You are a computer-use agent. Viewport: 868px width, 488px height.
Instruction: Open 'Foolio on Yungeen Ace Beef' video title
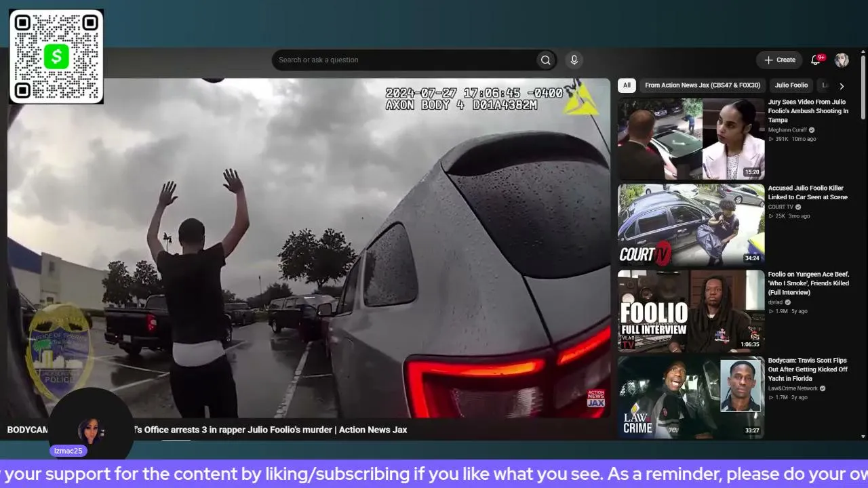coord(808,283)
